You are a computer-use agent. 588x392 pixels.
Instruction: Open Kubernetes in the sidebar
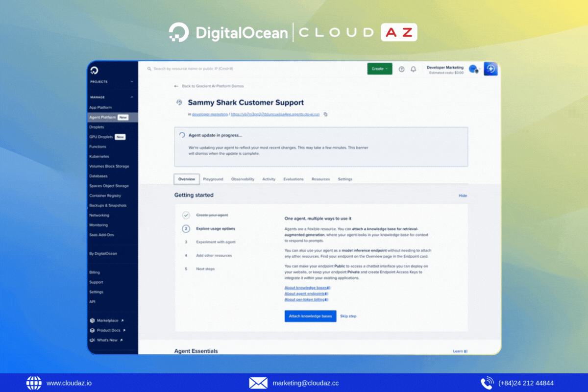click(x=98, y=156)
